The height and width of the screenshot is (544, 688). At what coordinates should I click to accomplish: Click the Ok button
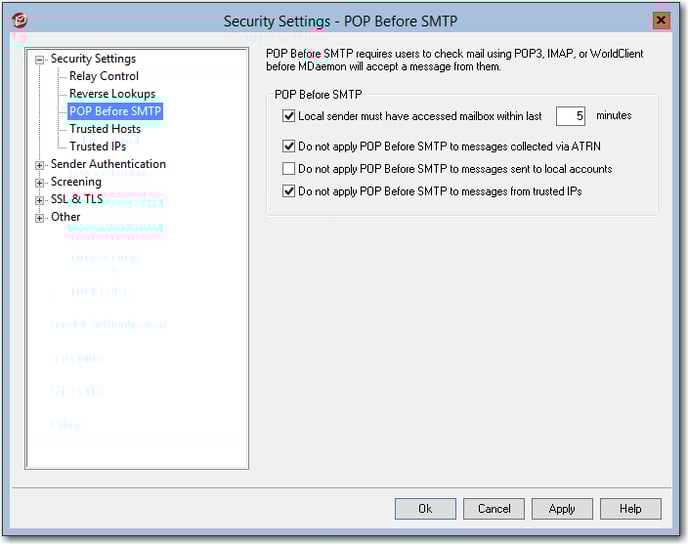[425, 508]
